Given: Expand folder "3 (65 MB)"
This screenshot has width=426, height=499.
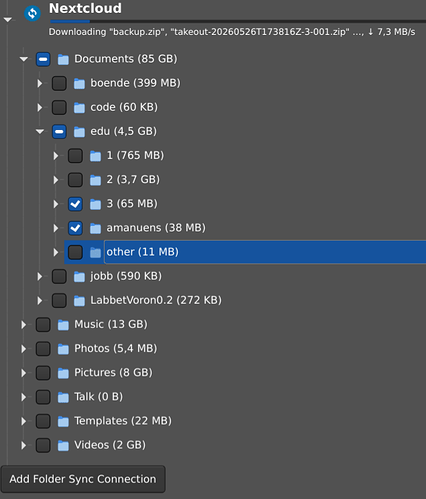Looking at the screenshot, I should pyautogui.click(x=56, y=204).
